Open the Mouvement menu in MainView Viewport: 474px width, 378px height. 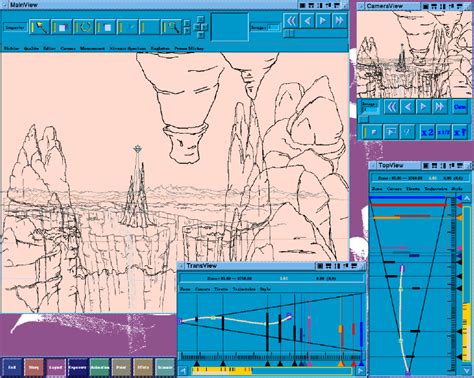[92, 48]
